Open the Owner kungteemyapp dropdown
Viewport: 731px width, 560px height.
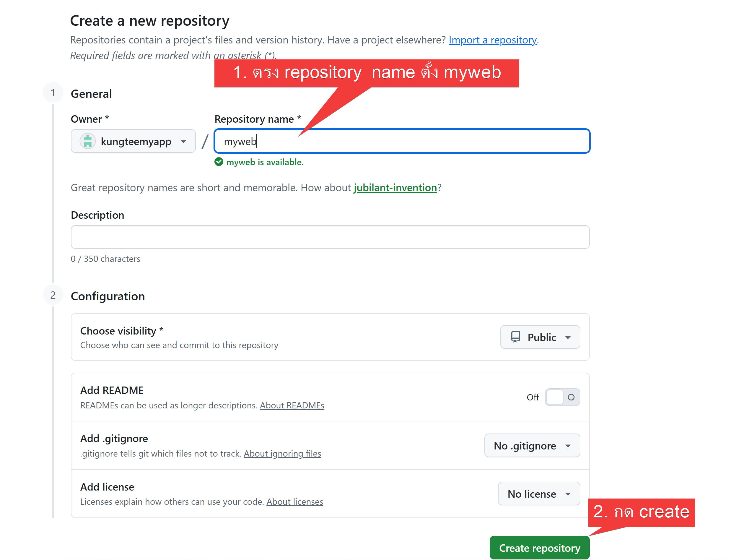133,141
